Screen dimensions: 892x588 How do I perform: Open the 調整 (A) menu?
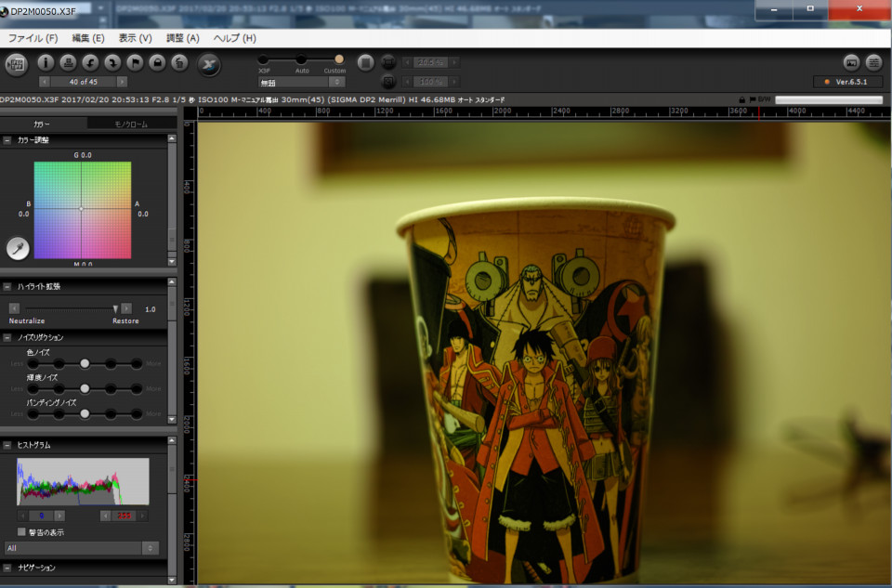click(x=183, y=38)
